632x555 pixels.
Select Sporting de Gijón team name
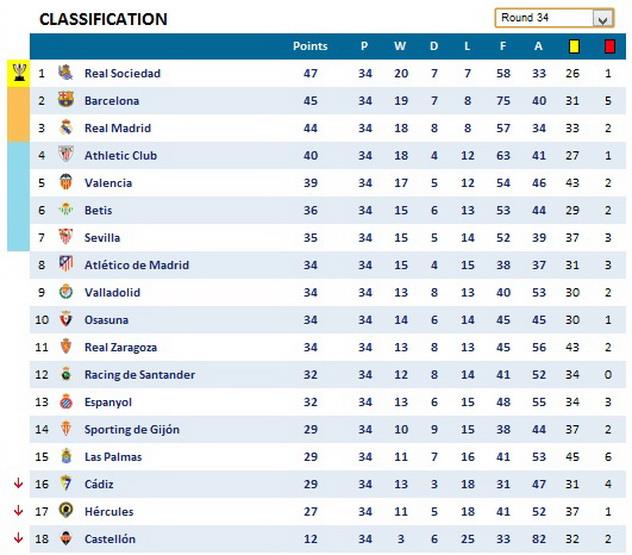click(x=132, y=430)
